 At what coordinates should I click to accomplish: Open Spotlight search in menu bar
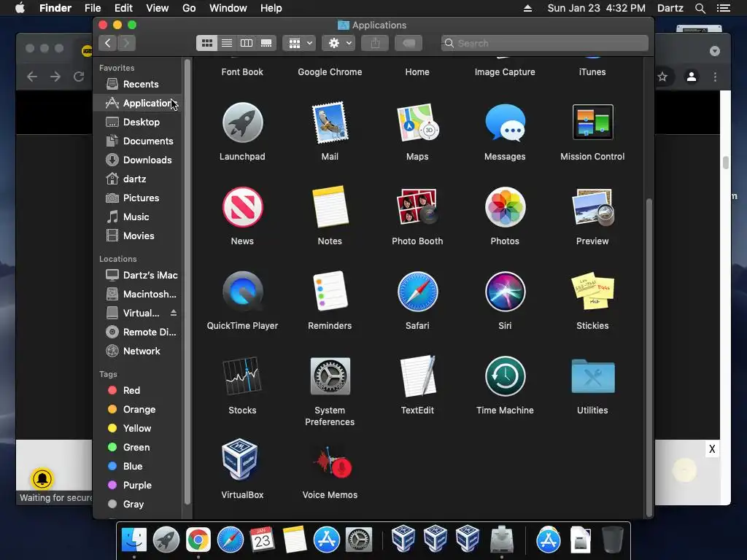(x=700, y=8)
